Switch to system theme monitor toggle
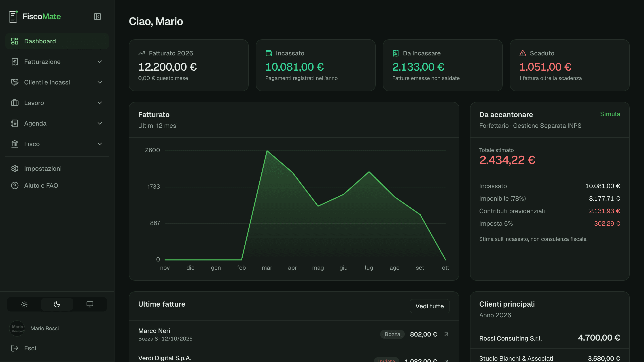Screen dimensions: 644x362 tap(90, 304)
